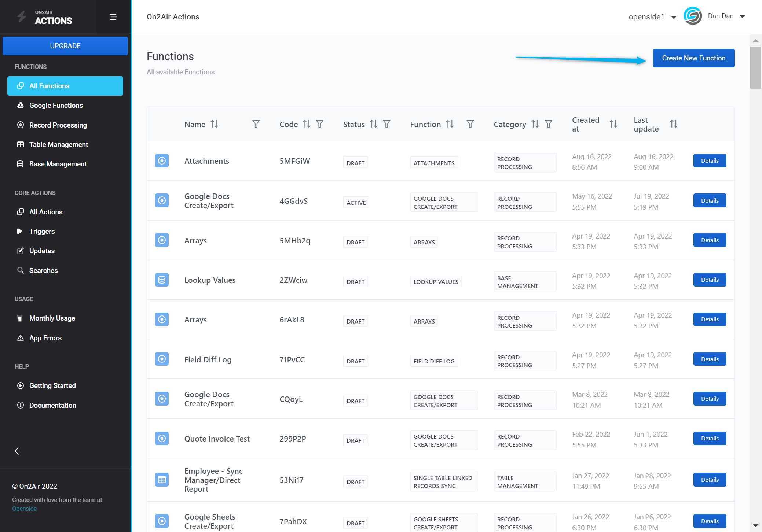Click the Record Processing icon in sidebar
Viewport: 762px width, 532px height.
20,125
